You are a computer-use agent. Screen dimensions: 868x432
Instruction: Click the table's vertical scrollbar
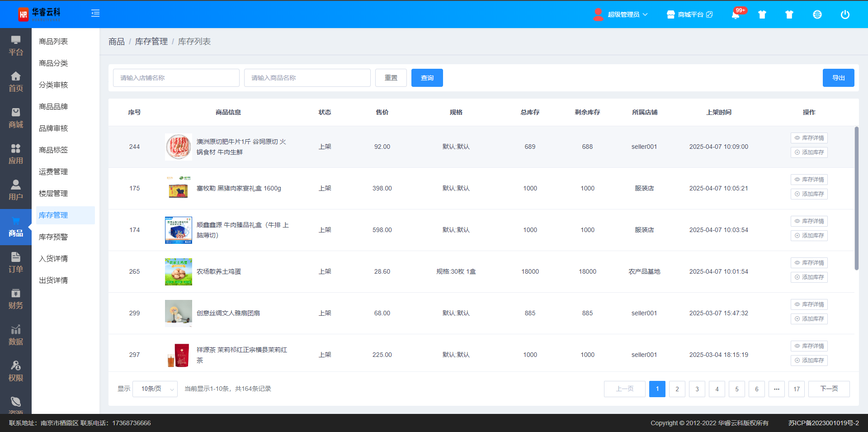tap(856, 198)
